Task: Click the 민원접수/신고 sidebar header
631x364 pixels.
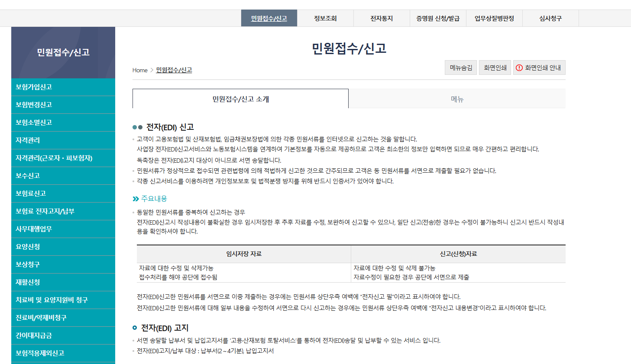Action: click(63, 52)
